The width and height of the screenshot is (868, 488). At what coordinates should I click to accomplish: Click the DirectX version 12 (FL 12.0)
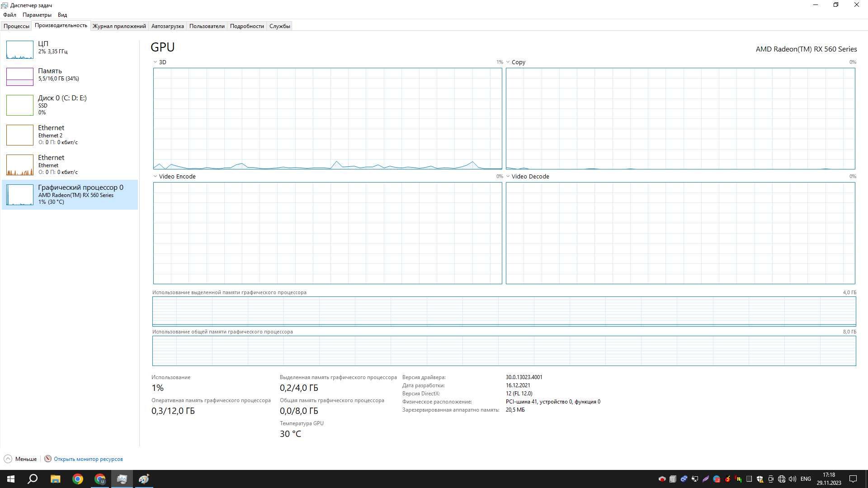pos(519,394)
